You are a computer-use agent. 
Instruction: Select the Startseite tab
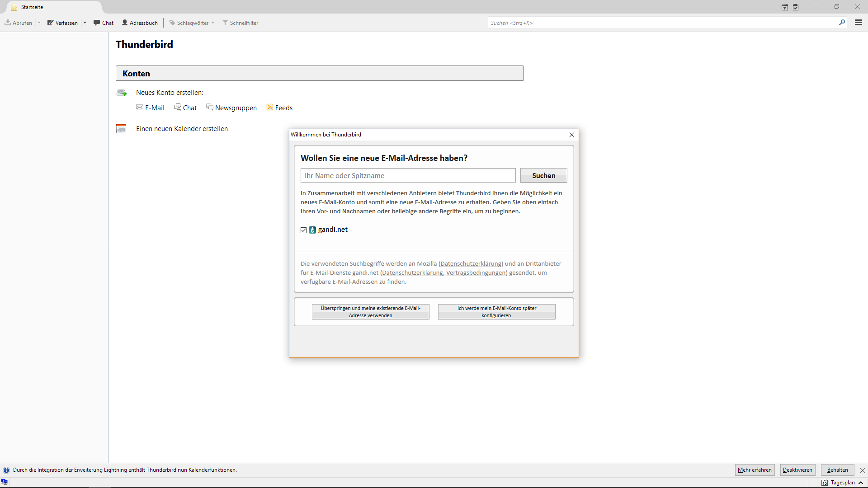point(32,7)
